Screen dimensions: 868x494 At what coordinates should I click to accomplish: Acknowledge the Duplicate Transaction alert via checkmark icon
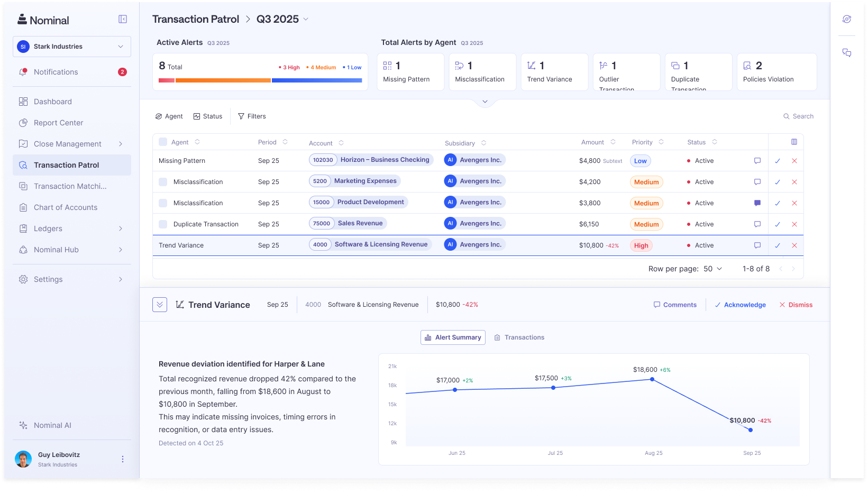777,224
